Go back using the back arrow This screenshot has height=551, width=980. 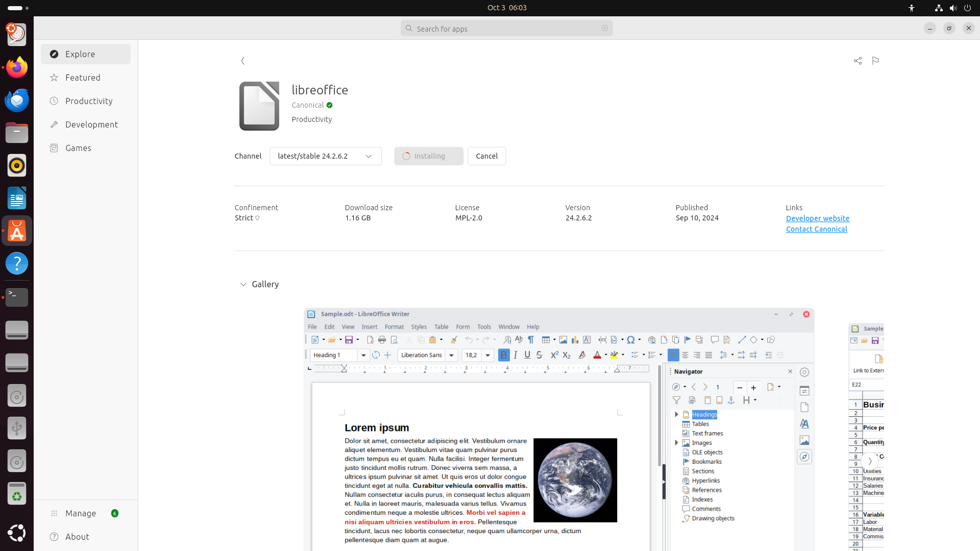(243, 61)
